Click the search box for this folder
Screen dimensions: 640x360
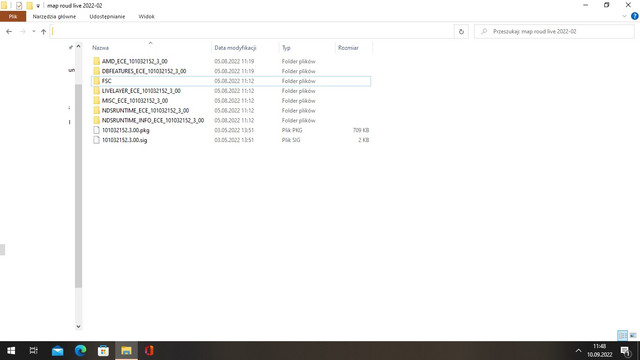coord(554,31)
